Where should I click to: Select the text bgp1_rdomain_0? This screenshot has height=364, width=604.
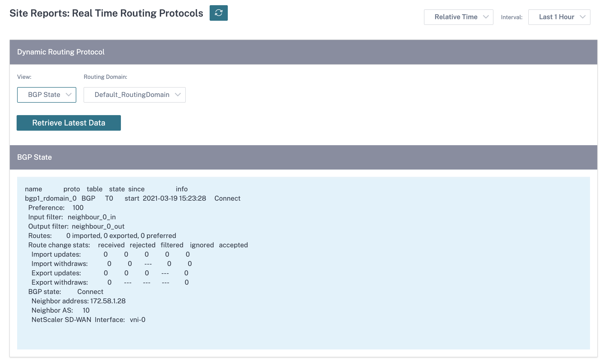tap(51, 198)
